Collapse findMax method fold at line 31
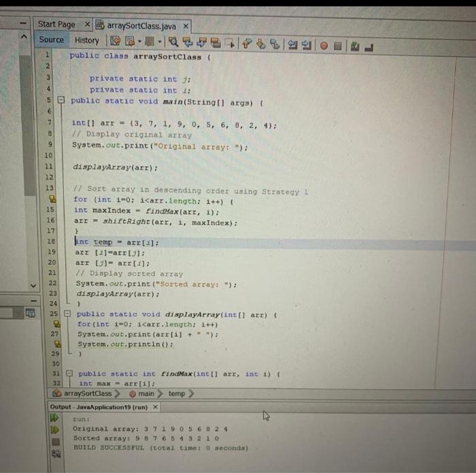This screenshot has height=473, width=476. [69, 373]
